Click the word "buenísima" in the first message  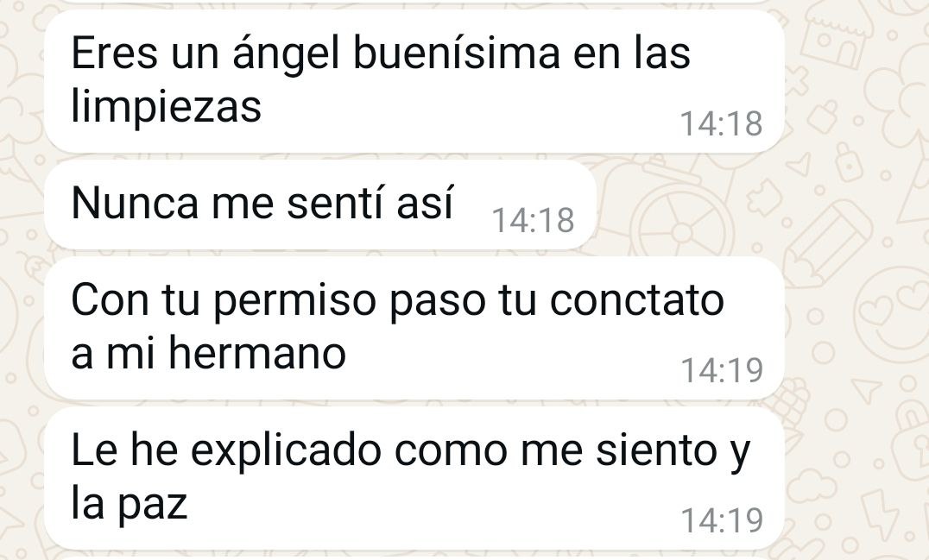click(x=456, y=53)
